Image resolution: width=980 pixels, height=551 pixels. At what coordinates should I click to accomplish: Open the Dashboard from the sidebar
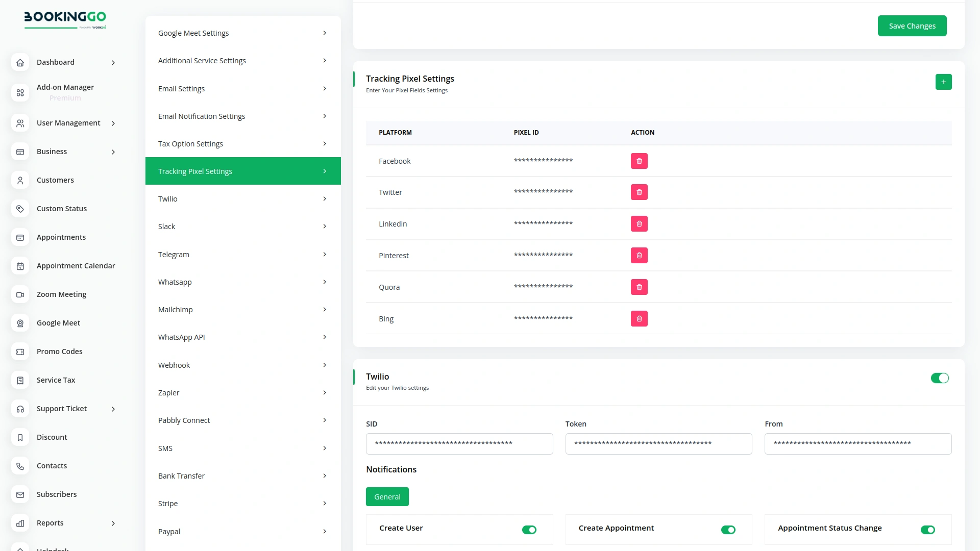pos(56,62)
